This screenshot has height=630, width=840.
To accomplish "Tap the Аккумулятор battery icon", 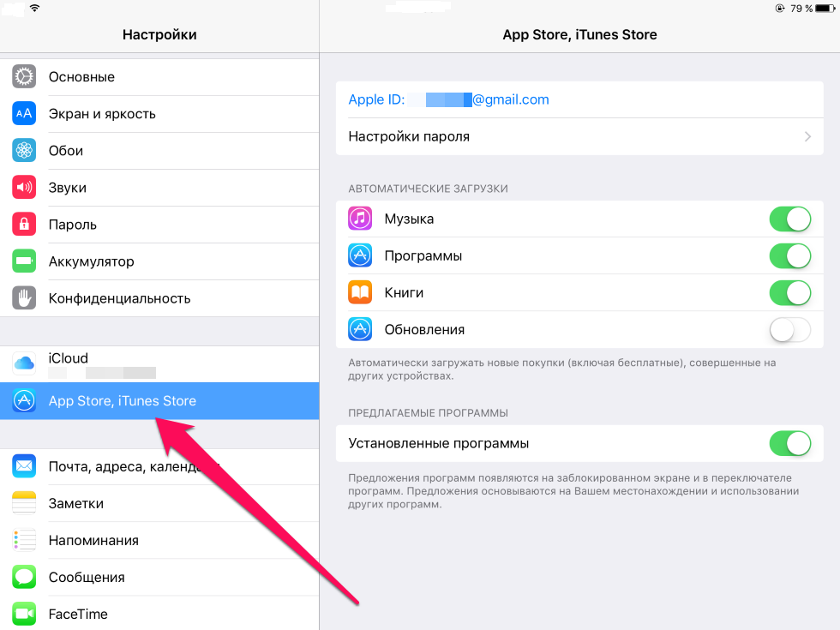I will coord(24,261).
